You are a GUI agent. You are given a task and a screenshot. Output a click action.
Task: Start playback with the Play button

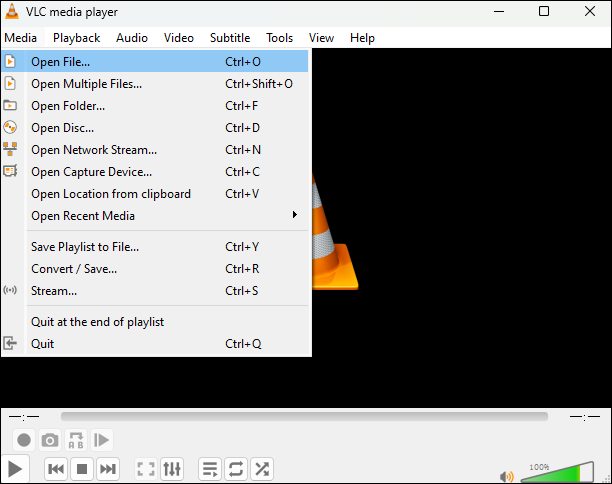[15, 469]
